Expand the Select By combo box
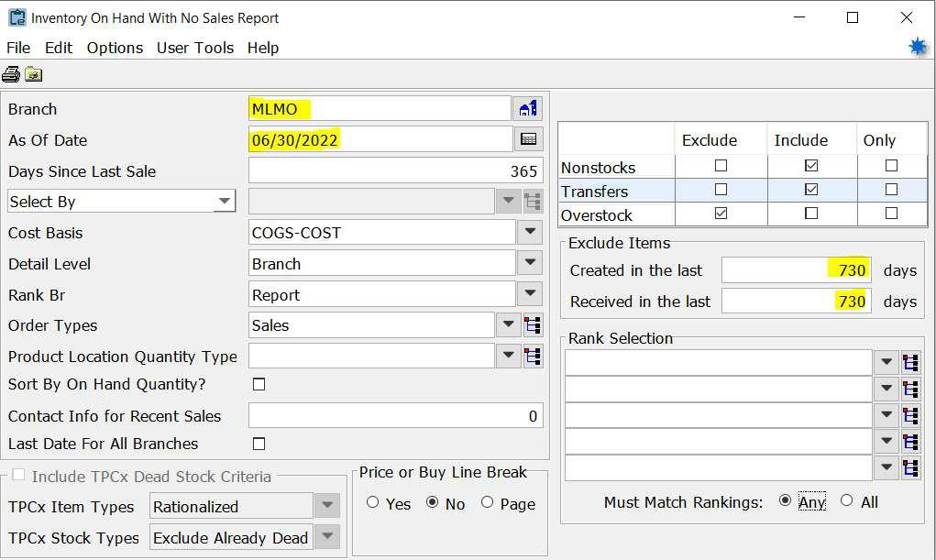The width and height of the screenshot is (936, 560). coord(224,202)
